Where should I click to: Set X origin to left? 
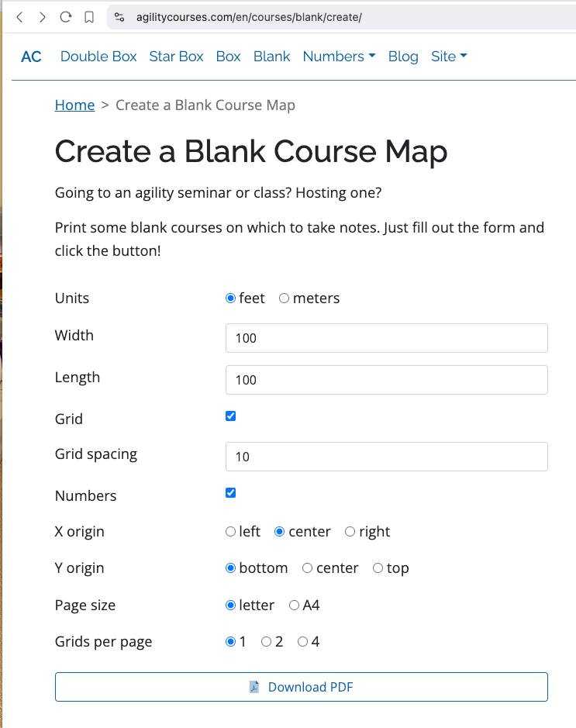pyautogui.click(x=231, y=531)
